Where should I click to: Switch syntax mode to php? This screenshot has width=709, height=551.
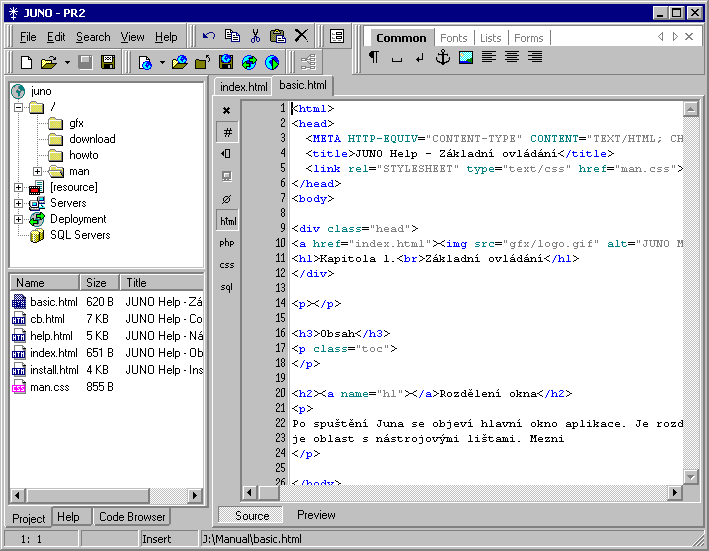tap(227, 242)
